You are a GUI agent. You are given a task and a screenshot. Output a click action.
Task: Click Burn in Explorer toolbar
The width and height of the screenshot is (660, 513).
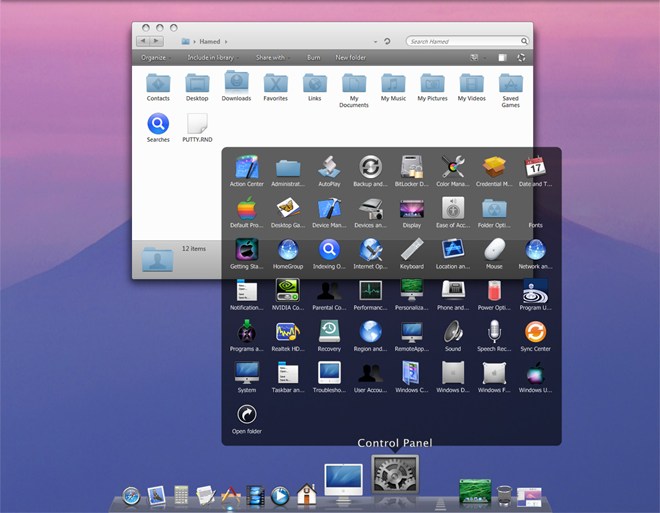314,58
